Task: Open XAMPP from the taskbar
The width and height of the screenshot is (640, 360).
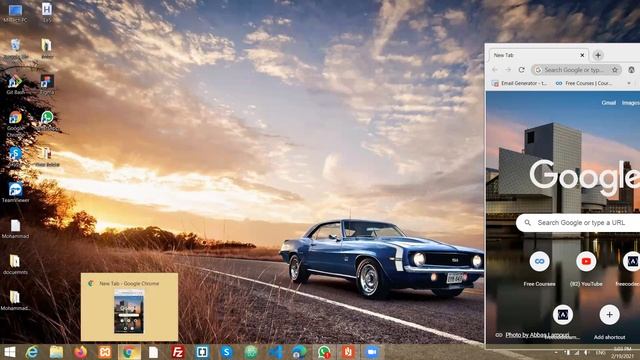Action: 105,352
